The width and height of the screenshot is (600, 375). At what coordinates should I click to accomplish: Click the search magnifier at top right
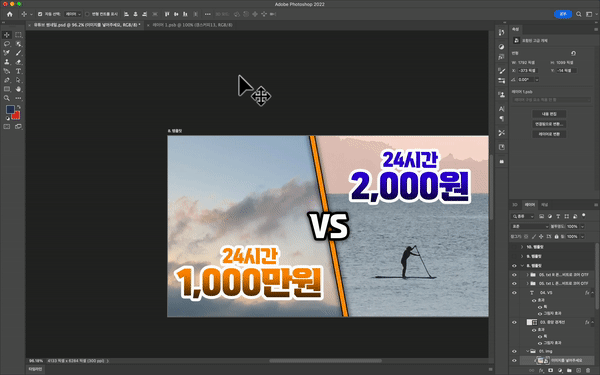[579, 14]
